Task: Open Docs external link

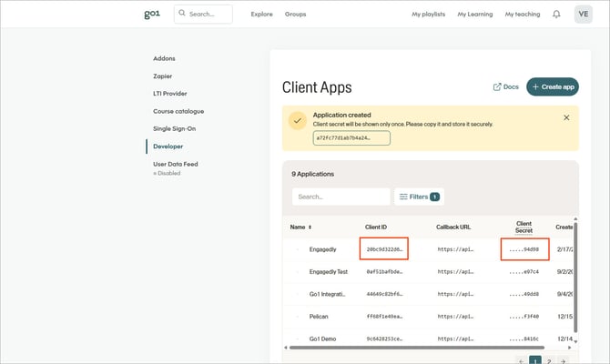Action: click(x=505, y=86)
